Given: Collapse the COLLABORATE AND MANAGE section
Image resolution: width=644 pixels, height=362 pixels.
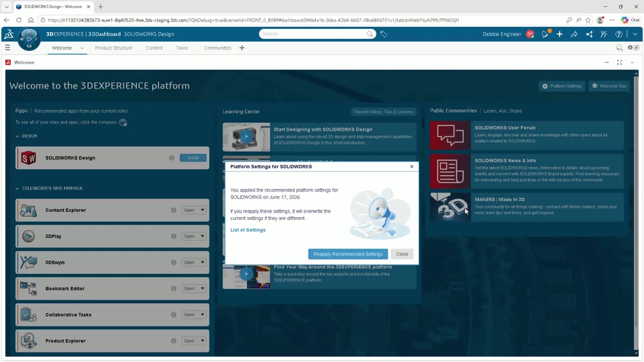Looking at the screenshot, I should (17, 188).
